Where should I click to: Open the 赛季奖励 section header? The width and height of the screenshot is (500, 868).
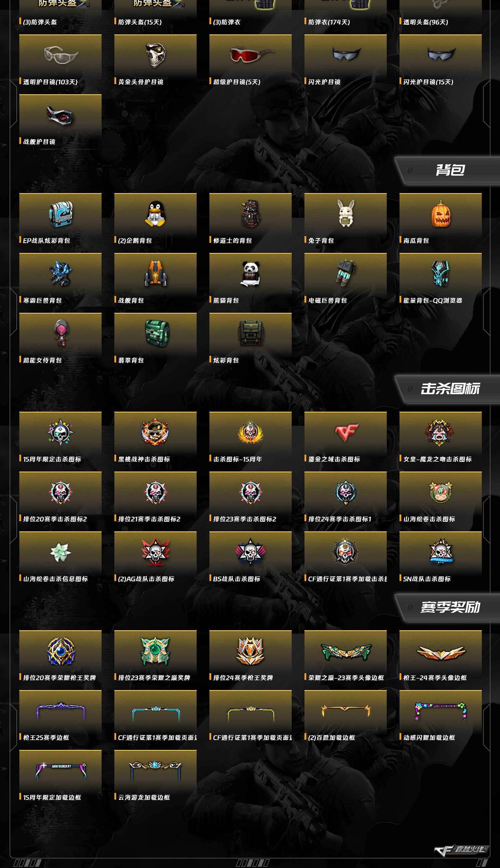click(447, 608)
